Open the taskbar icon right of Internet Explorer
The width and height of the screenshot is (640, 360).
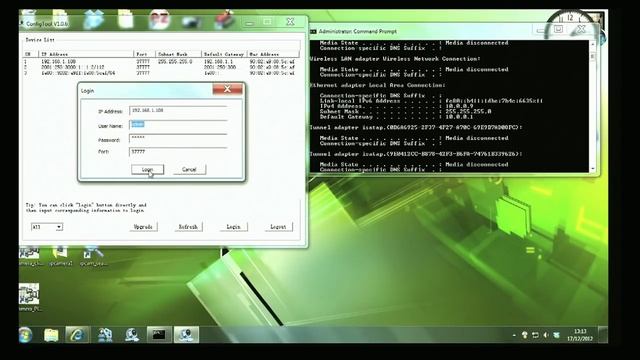click(105, 335)
